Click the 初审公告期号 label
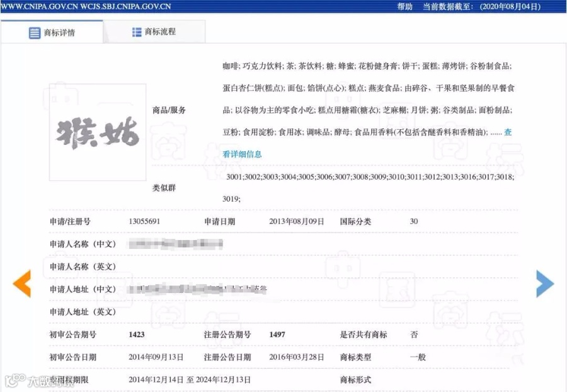 72,335
